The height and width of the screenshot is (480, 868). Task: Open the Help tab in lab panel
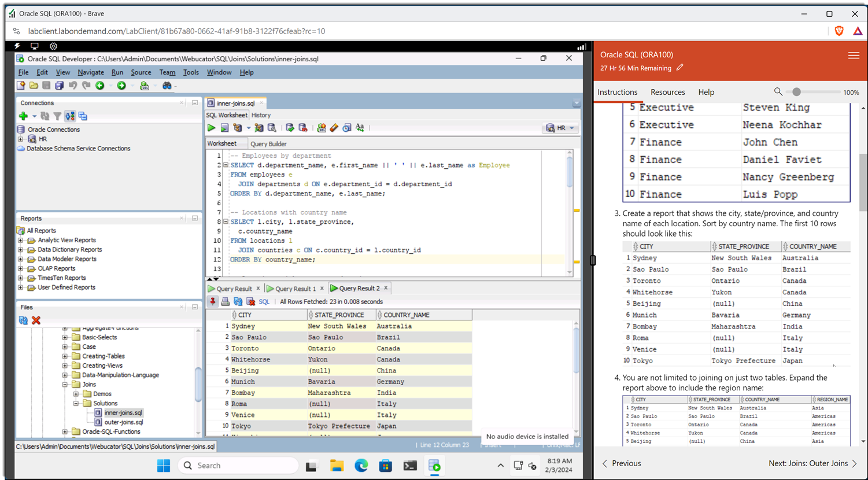point(706,92)
